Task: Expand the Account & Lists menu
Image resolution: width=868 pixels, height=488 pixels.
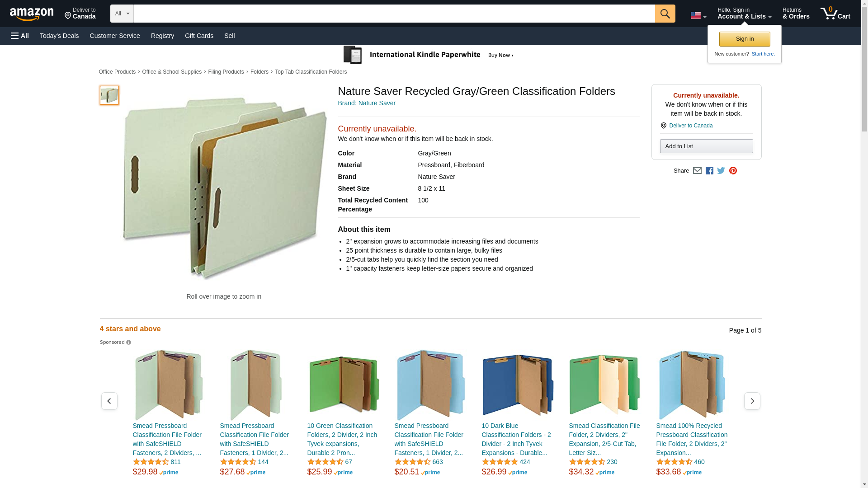Action: coord(744,14)
